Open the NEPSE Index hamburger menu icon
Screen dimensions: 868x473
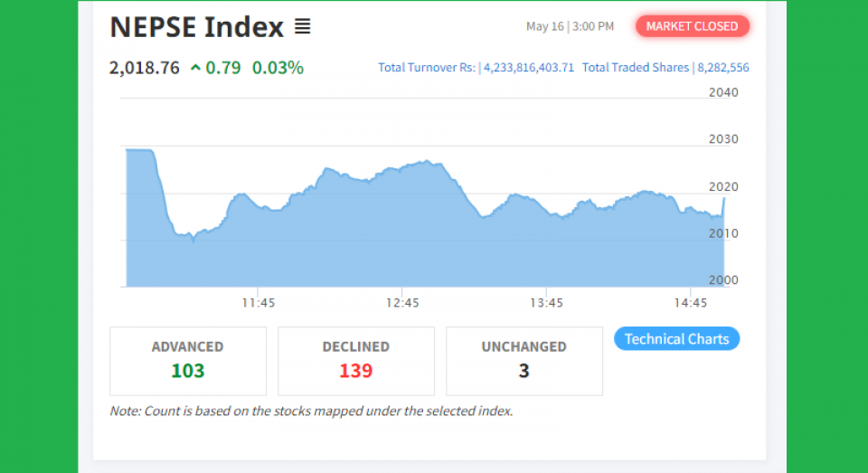[303, 27]
